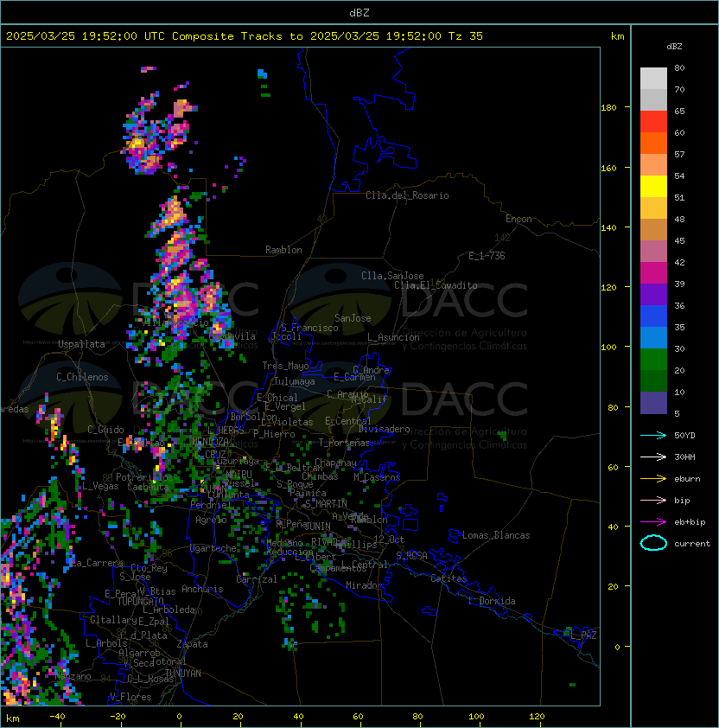Click the E_1-736 label
Screen dimensions: 719x728
coord(487,256)
